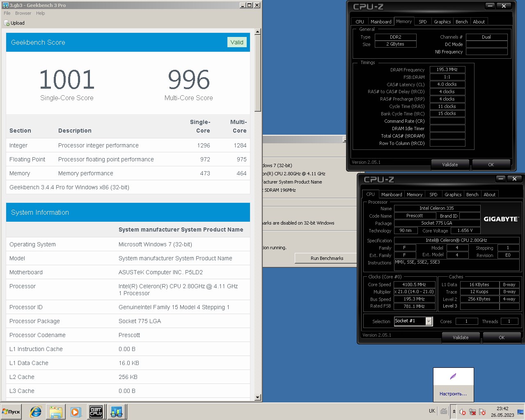This screenshot has width=525, height=420.
Task: Open the Action Center flag icon
Action: [x=482, y=412]
